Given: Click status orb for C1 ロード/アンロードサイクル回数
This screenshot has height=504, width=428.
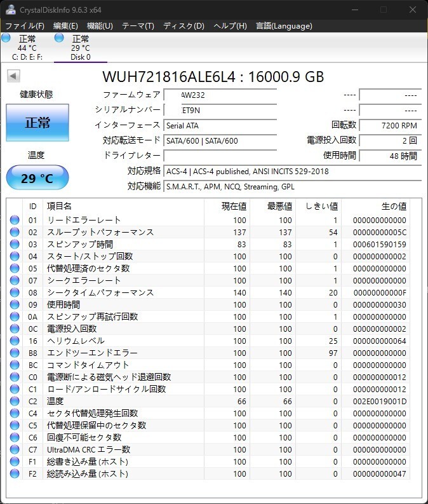Looking at the screenshot, I should [15, 388].
